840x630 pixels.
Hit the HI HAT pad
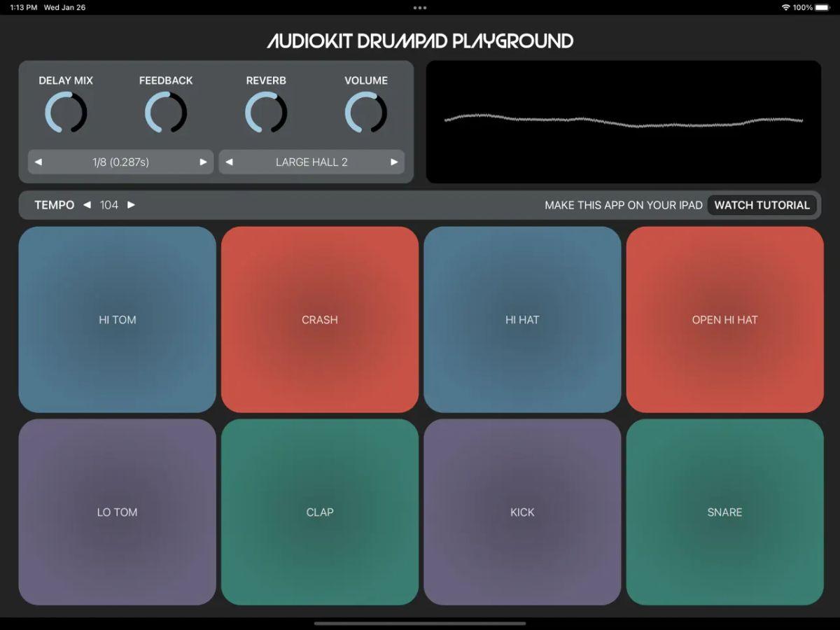522,319
